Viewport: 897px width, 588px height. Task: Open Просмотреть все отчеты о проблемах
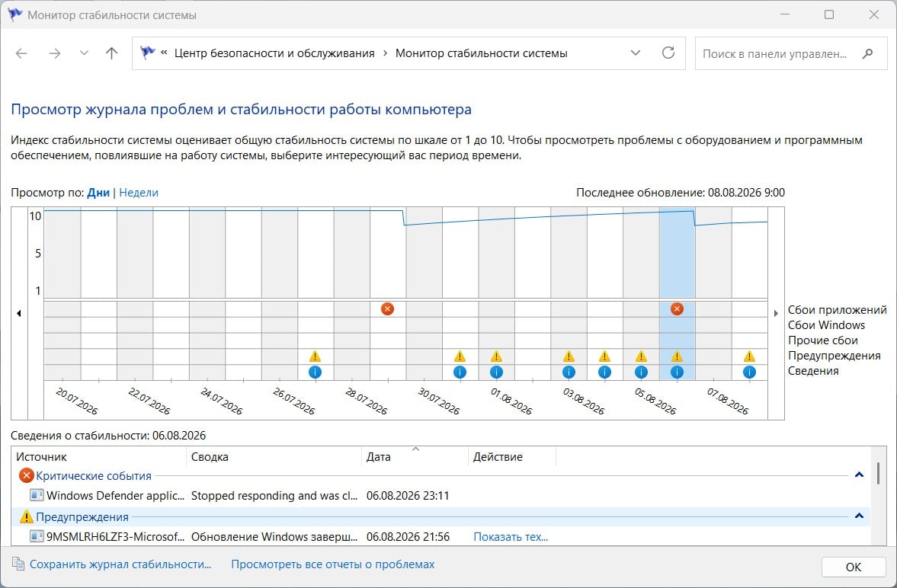pyautogui.click(x=333, y=564)
